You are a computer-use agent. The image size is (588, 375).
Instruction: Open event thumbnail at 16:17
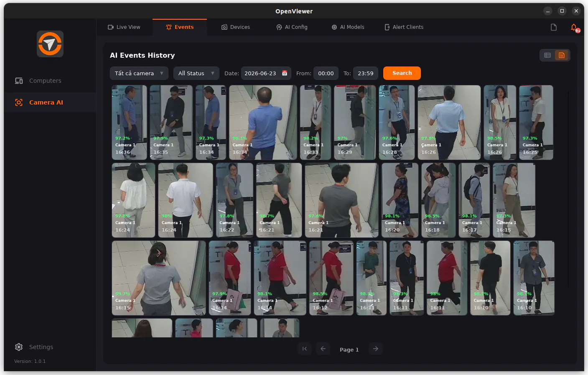click(x=474, y=200)
